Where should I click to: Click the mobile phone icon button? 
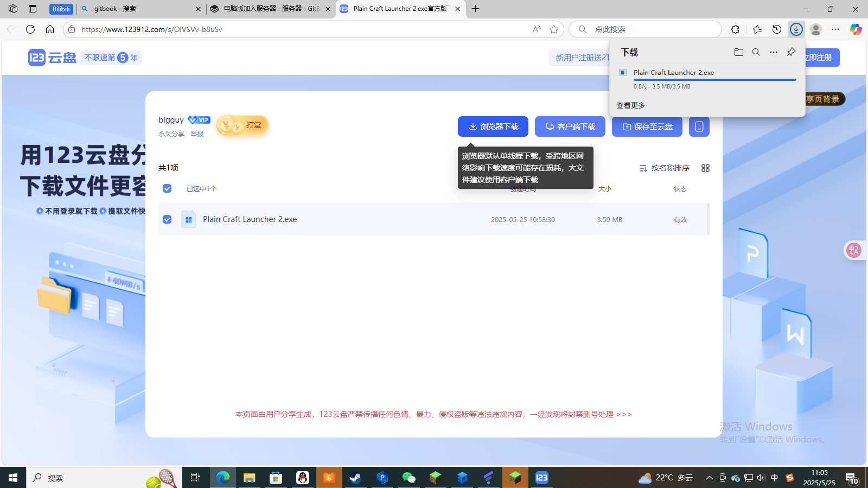point(699,126)
